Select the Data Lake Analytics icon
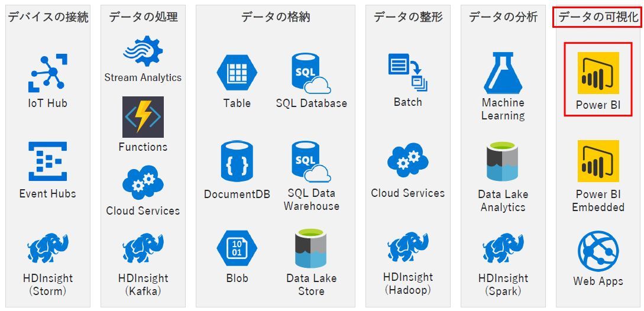The width and height of the screenshot is (644, 311). [503, 161]
